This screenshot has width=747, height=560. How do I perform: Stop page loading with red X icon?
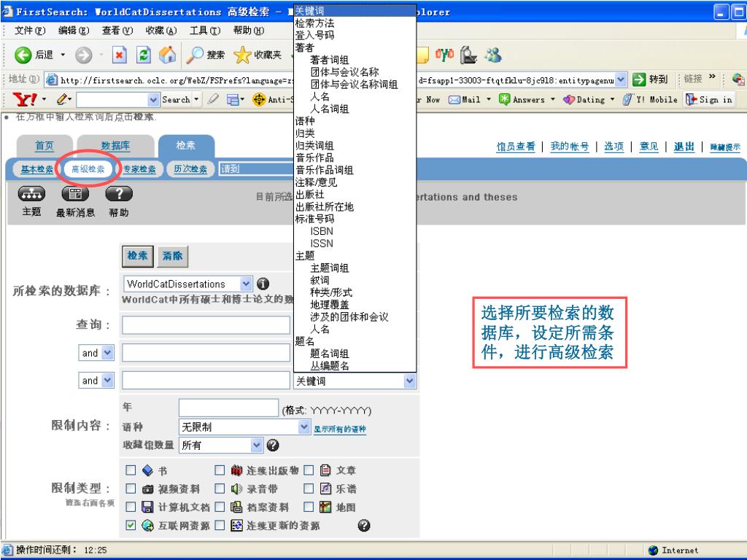[119, 55]
